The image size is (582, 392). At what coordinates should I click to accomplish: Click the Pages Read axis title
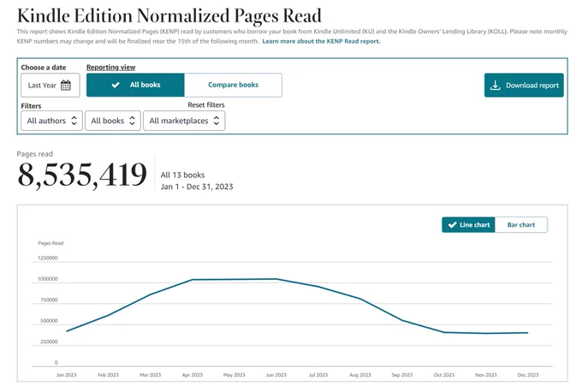pos(50,243)
